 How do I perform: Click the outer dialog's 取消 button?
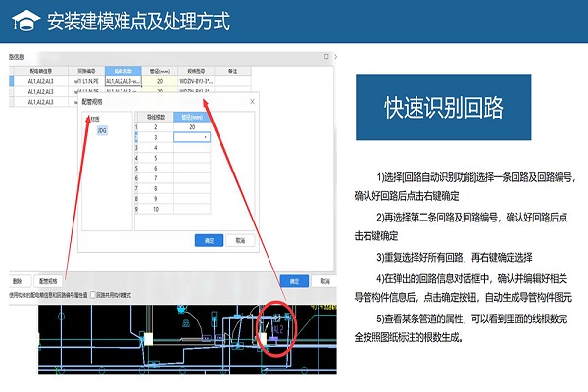[322, 280]
